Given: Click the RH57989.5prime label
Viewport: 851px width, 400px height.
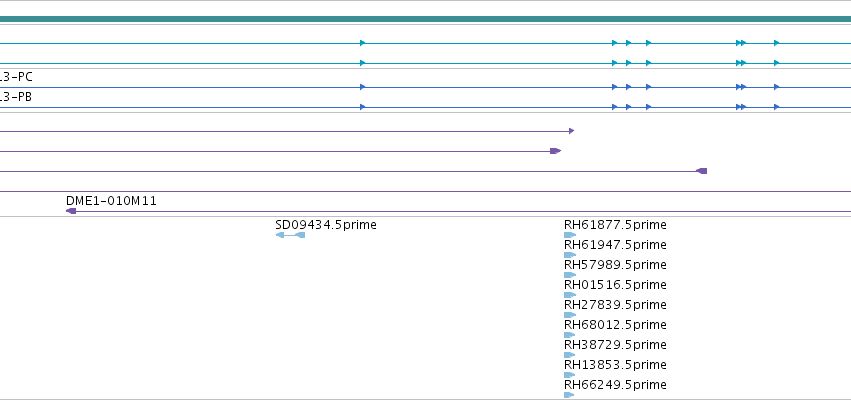Looking at the screenshot, I should coord(615,265).
